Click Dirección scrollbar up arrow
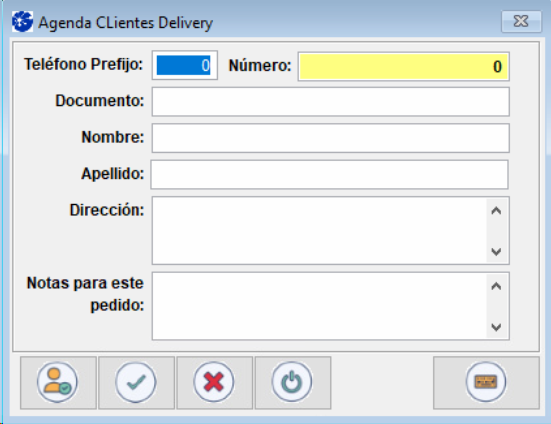This screenshot has width=551, height=424. pyautogui.click(x=496, y=211)
